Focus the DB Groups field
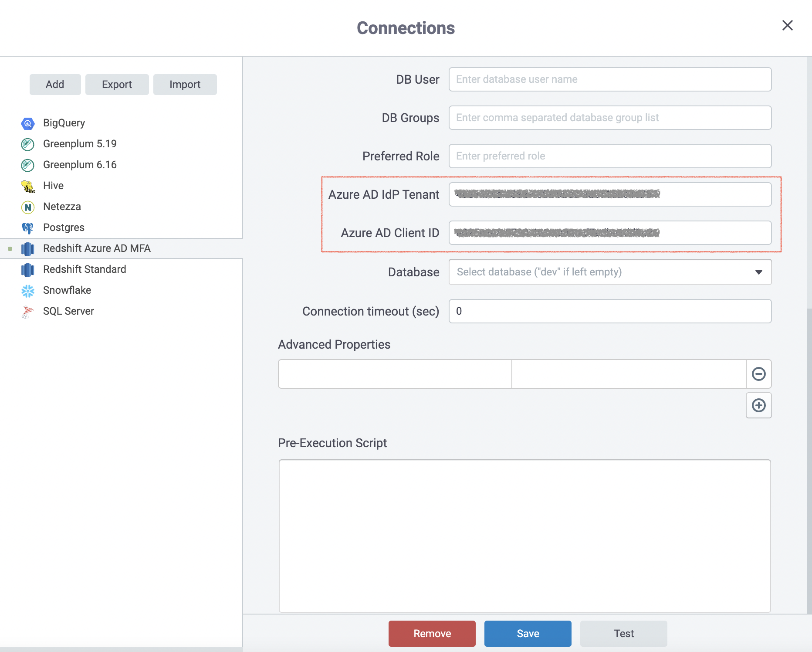This screenshot has height=652, width=812. [610, 118]
